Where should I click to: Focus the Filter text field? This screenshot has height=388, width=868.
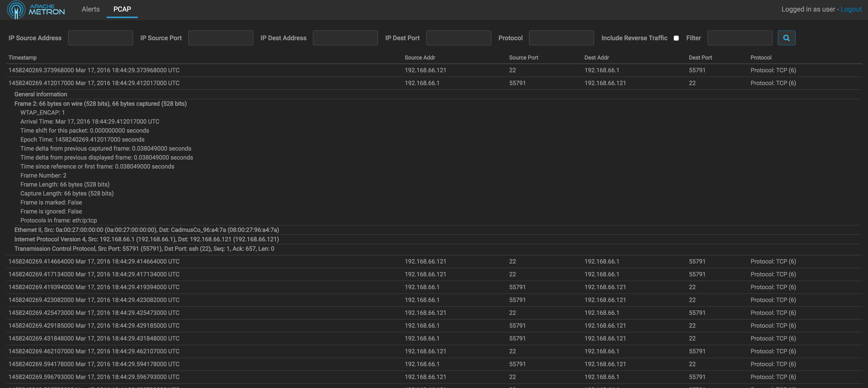740,38
